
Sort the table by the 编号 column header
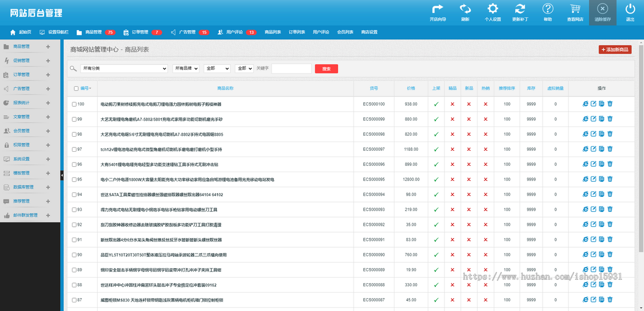click(x=85, y=88)
